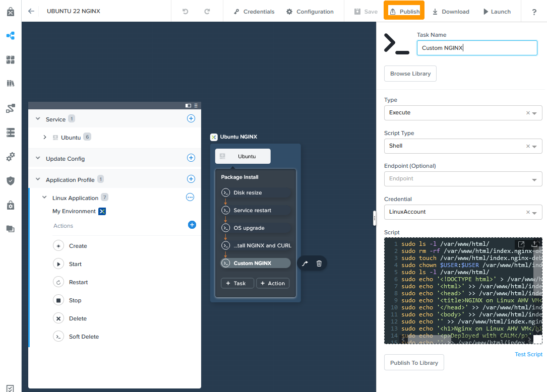Viewport: 547px width, 392px height.
Task: Click the blue add action plus icon
Action: [x=192, y=225]
